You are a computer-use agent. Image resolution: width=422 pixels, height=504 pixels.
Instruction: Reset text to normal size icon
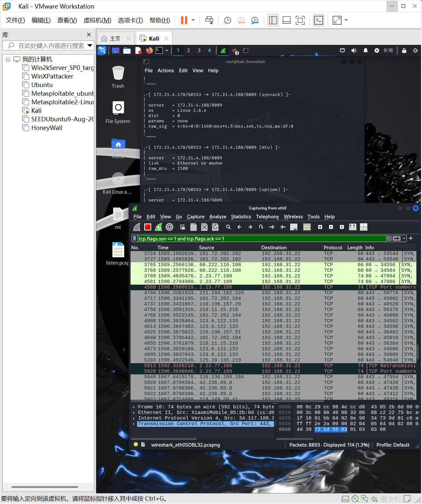coord(342,227)
